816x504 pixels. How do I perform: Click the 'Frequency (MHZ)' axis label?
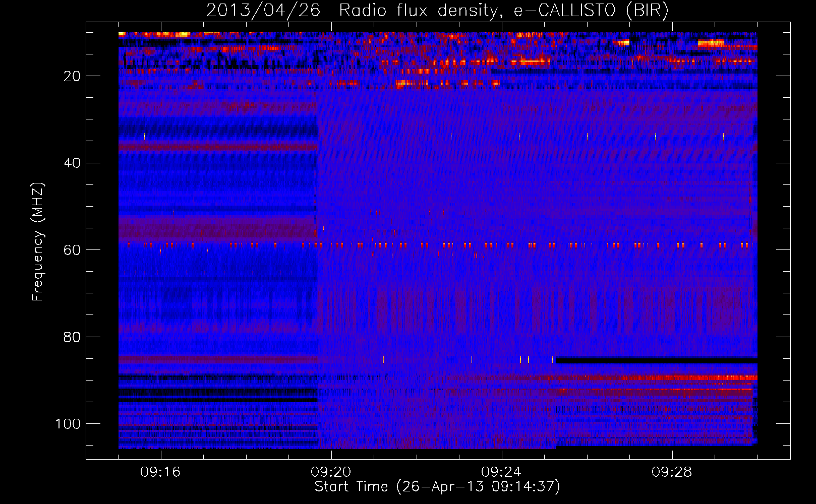pyautogui.click(x=38, y=242)
